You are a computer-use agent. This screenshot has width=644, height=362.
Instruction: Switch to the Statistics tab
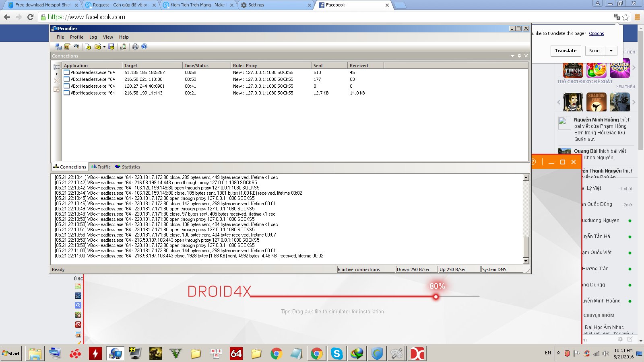(x=128, y=167)
